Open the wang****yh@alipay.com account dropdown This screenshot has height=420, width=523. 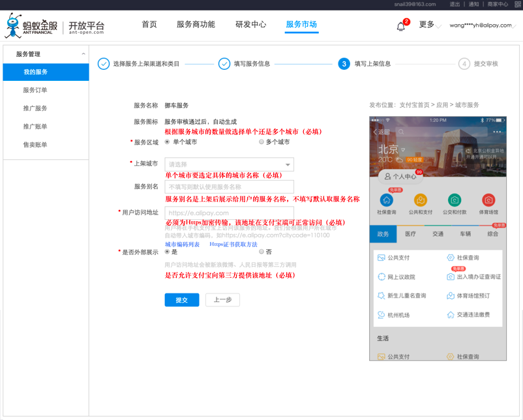483,25
